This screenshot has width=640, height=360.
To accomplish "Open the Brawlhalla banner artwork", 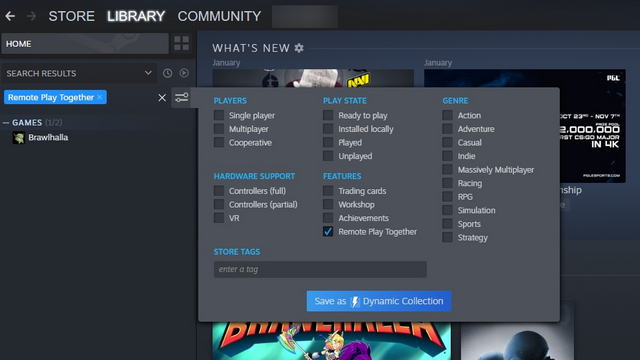I will (331, 341).
